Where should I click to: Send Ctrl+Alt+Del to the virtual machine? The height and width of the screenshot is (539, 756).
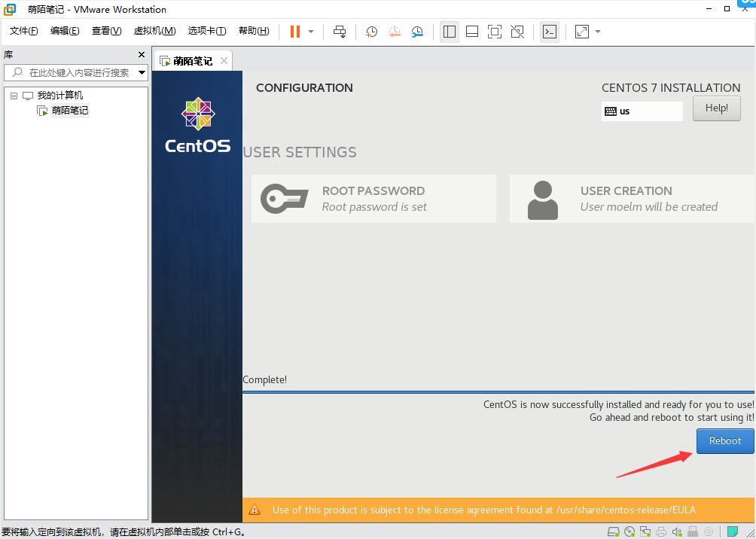tap(340, 32)
